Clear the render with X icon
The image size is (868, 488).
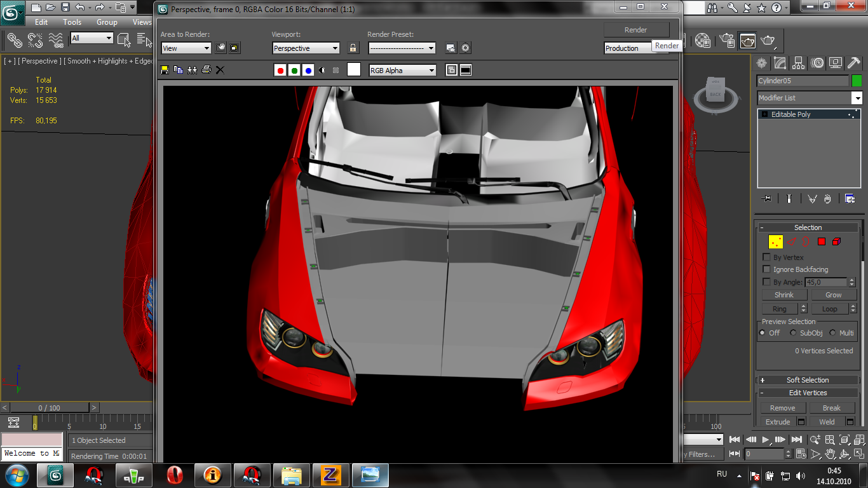point(220,70)
